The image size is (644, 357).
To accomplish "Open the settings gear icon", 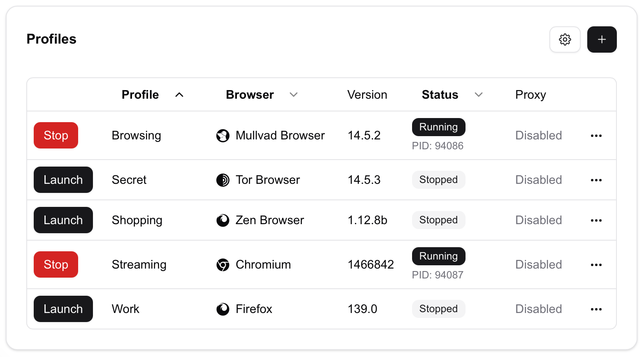I will coord(565,39).
